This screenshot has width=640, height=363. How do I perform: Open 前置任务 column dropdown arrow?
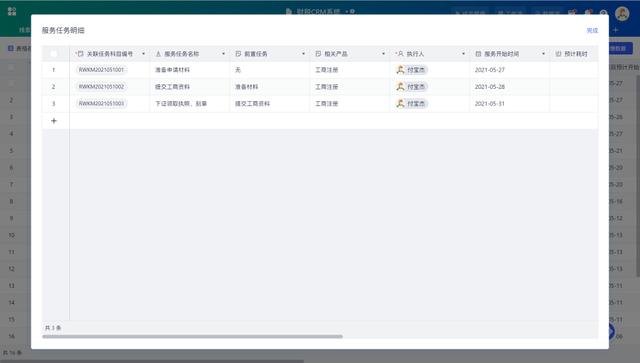click(303, 54)
